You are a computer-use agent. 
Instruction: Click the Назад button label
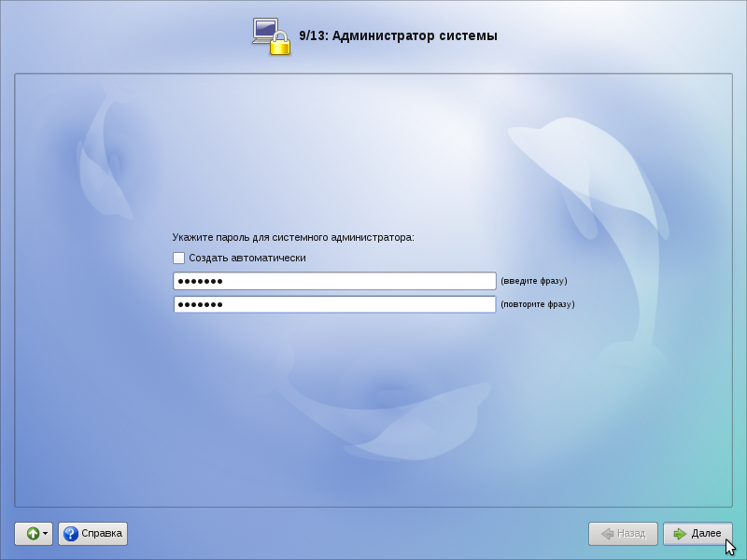point(630,534)
